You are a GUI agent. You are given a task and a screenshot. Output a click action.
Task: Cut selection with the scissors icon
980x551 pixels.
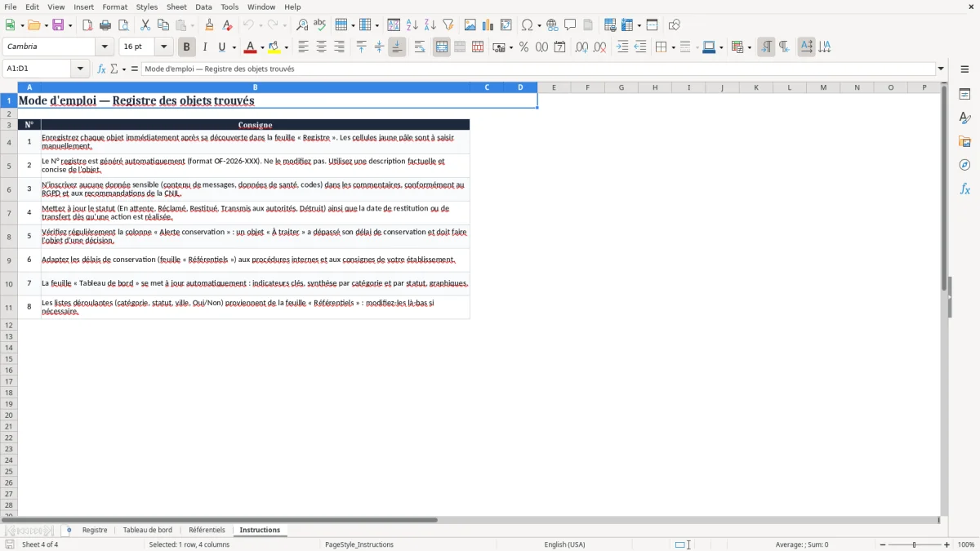pyautogui.click(x=145, y=25)
